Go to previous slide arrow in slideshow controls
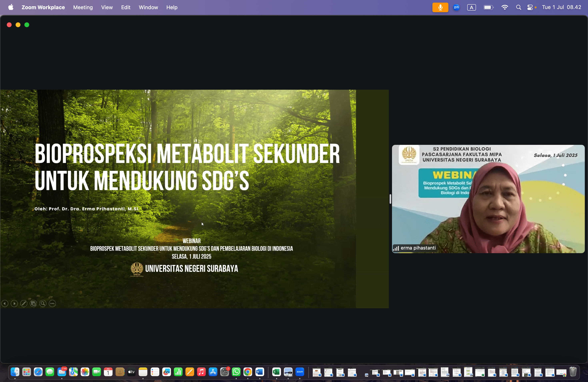The image size is (588, 382). coord(5,303)
